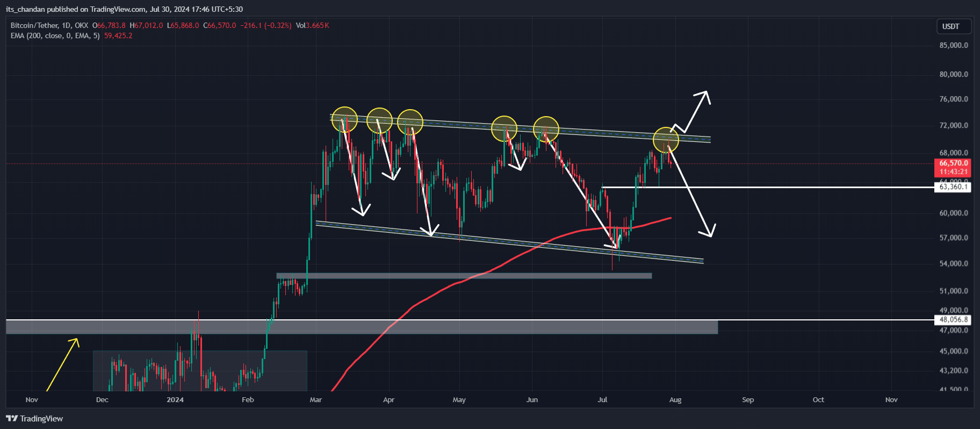Click the 43,200.0 price axis label
The height and width of the screenshot is (429, 980).
tap(954, 370)
